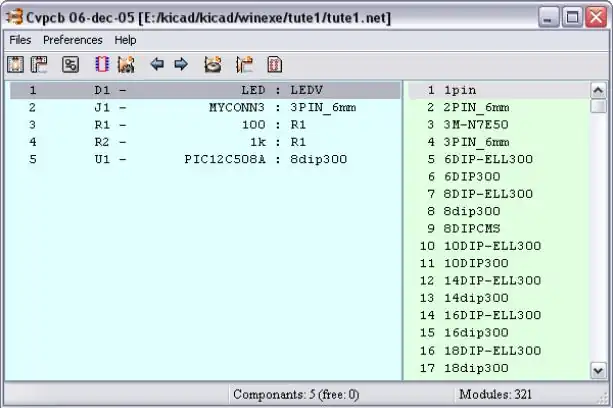Screen dimensions: 613x408
Task: Click the create stuff file icon
Action: pyautogui.click(x=243, y=65)
